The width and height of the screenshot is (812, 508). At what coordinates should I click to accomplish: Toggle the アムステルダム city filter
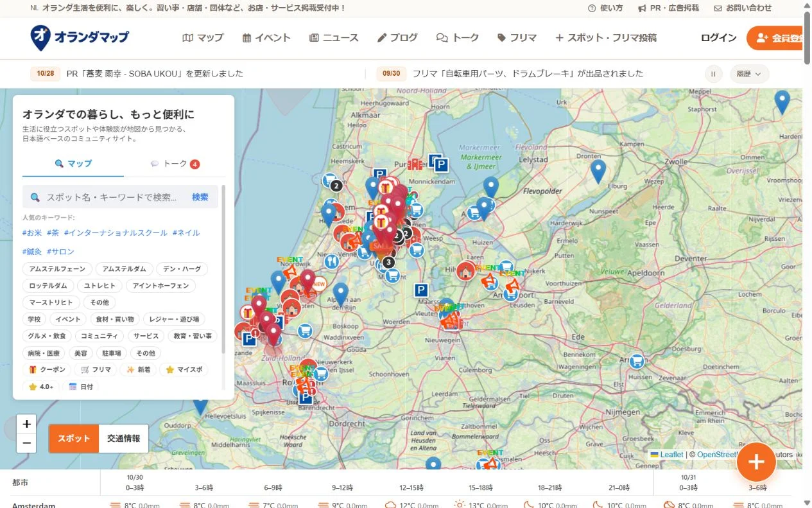pos(125,269)
